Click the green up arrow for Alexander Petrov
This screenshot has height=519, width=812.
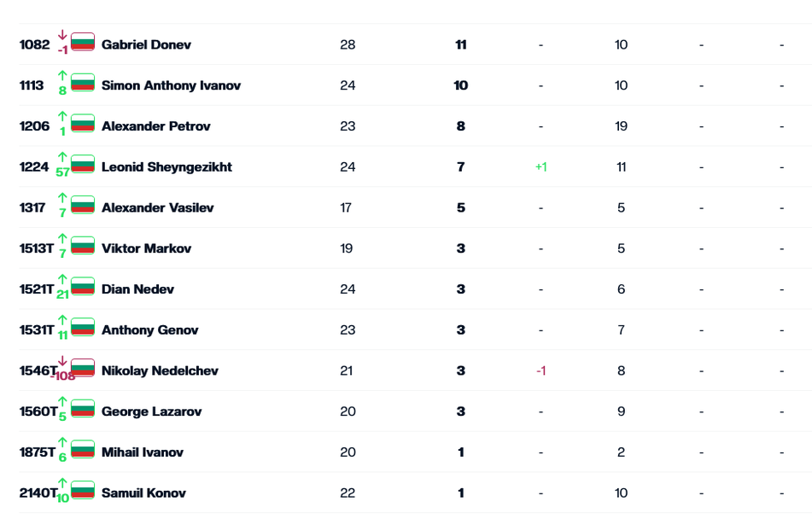pos(62,117)
